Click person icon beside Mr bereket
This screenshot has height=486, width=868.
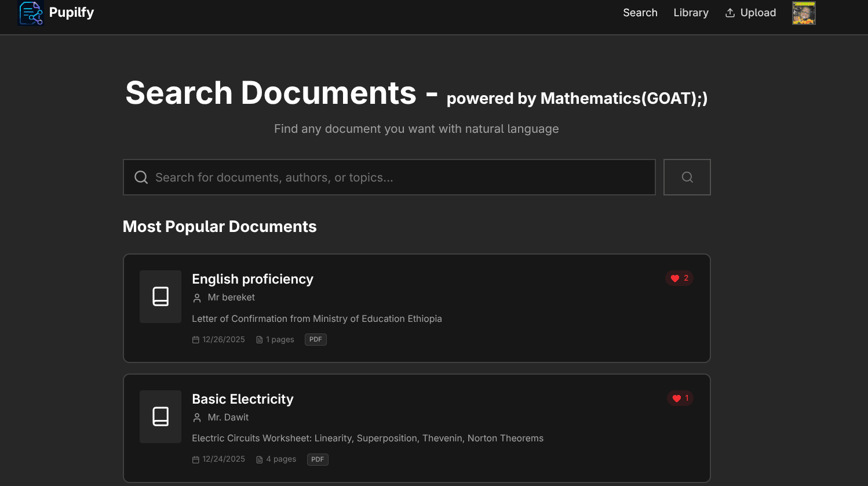[197, 298]
